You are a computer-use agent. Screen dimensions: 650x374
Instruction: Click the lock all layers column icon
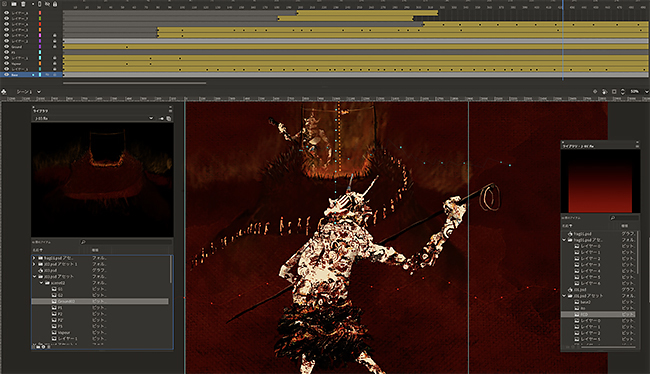(55, 4)
